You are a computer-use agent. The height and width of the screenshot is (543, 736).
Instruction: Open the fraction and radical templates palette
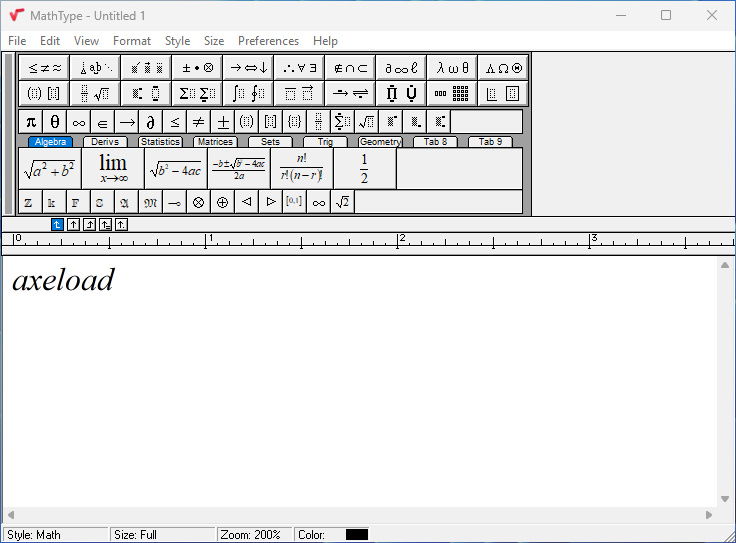tap(95, 93)
